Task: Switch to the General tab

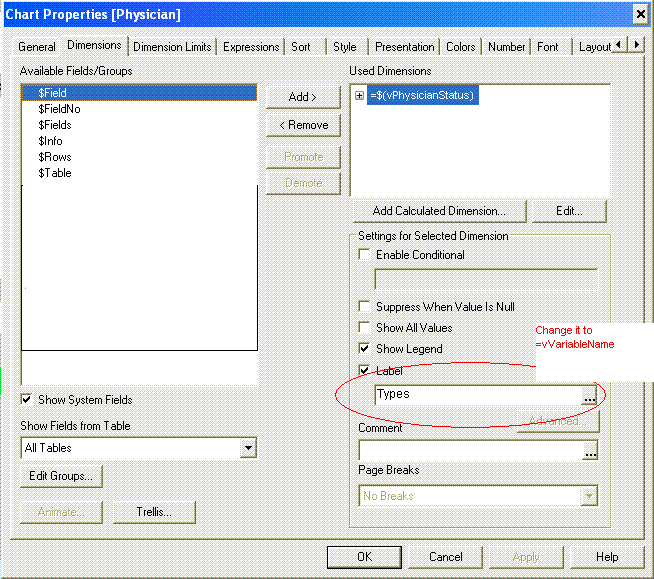Action: 37,47
